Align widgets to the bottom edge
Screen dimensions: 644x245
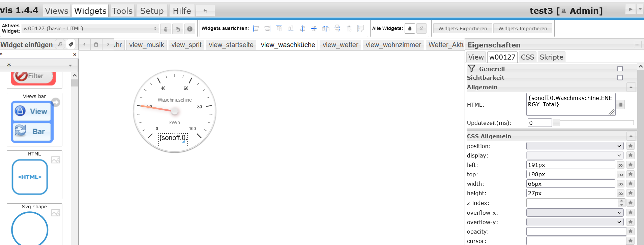coord(291,29)
